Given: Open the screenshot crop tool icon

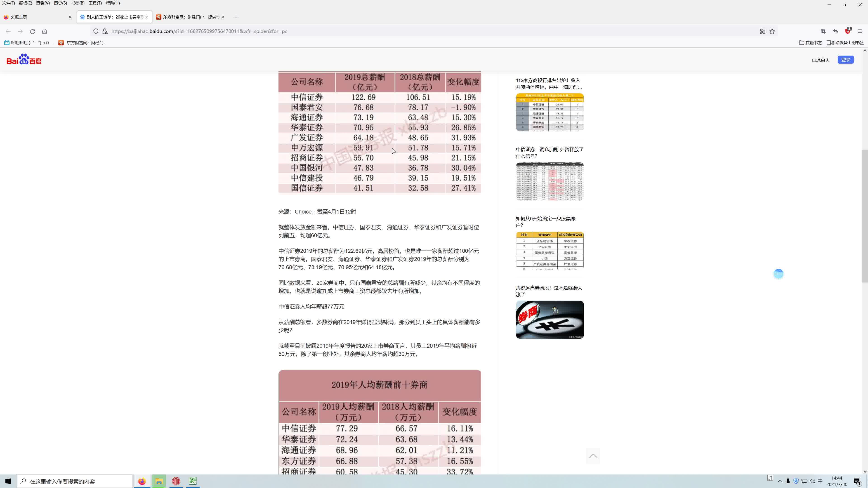Looking at the screenshot, I should click(823, 31).
